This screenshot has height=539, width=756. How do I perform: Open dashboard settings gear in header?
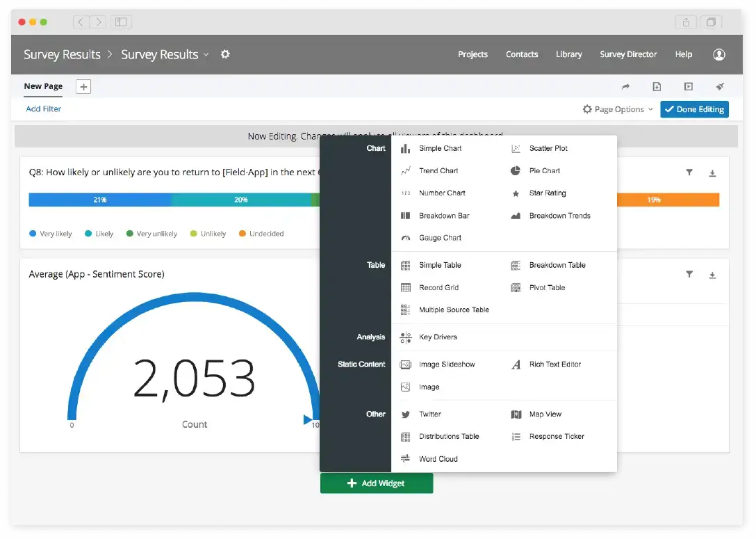point(225,54)
